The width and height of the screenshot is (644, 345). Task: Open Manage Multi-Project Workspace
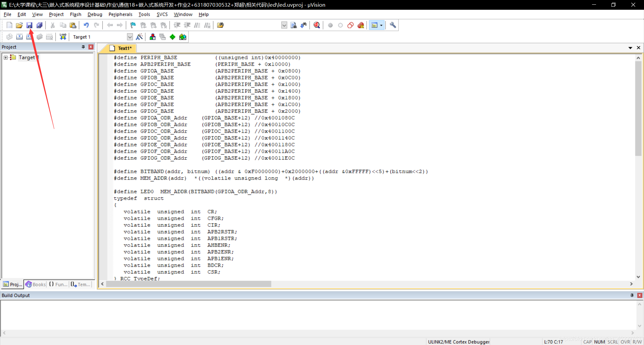(x=163, y=37)
